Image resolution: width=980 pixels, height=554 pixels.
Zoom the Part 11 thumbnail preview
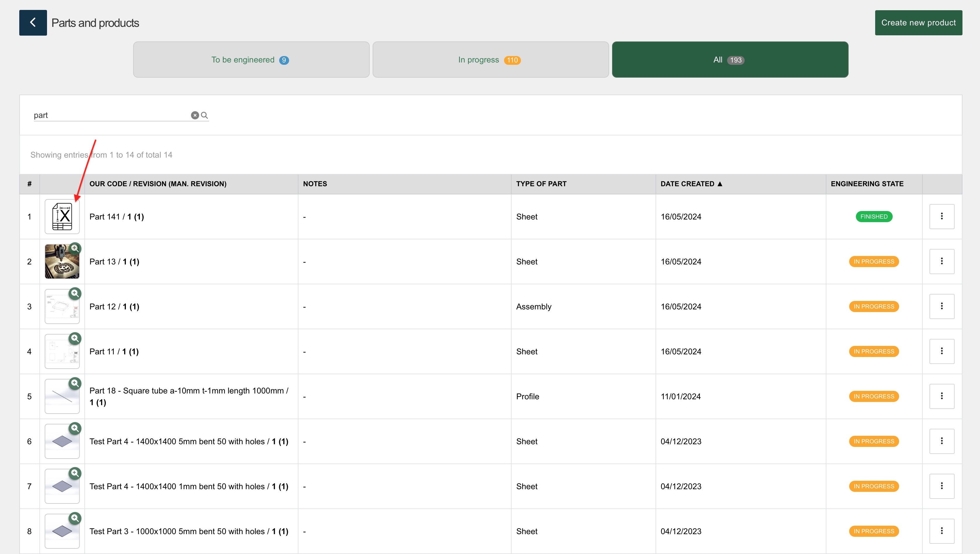click(75, 338)
